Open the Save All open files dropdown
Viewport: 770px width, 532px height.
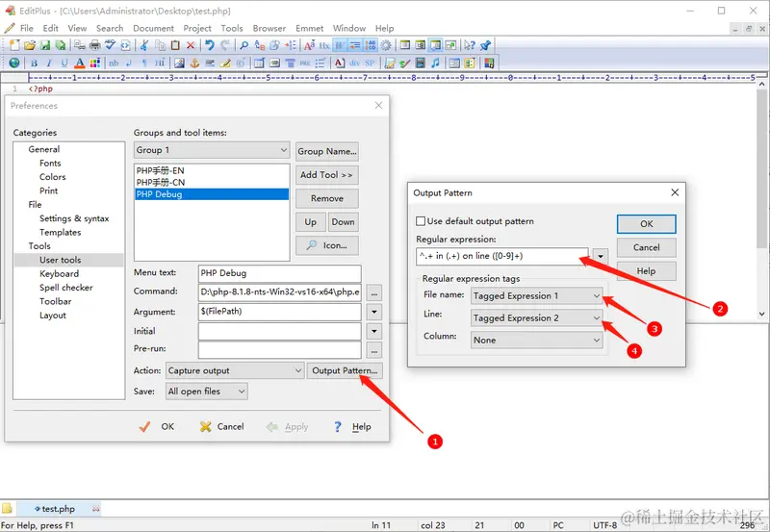pos(207,392)
